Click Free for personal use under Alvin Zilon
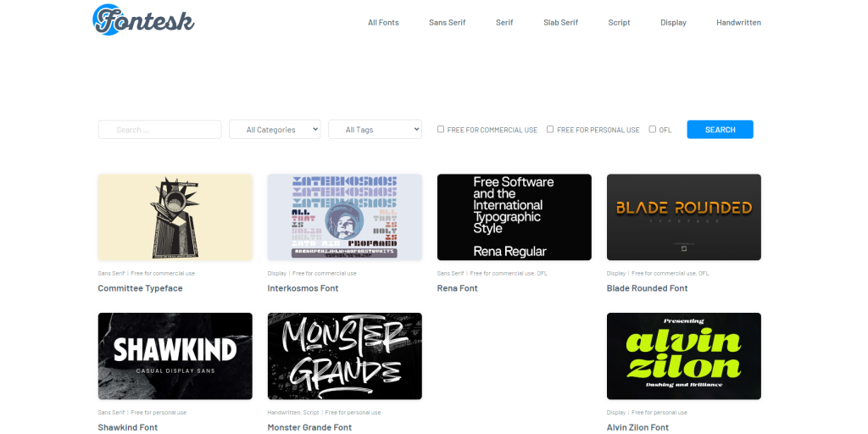Image resolution: width=868 pixels, height=434 pixels. 659,413
